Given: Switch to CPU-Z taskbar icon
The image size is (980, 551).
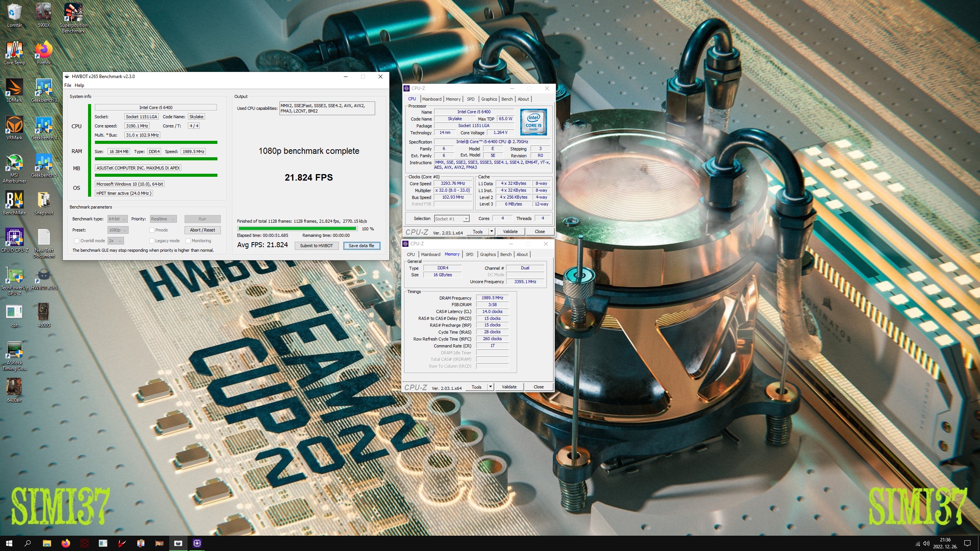Looking at the screenshot, I should pos(197,543).
